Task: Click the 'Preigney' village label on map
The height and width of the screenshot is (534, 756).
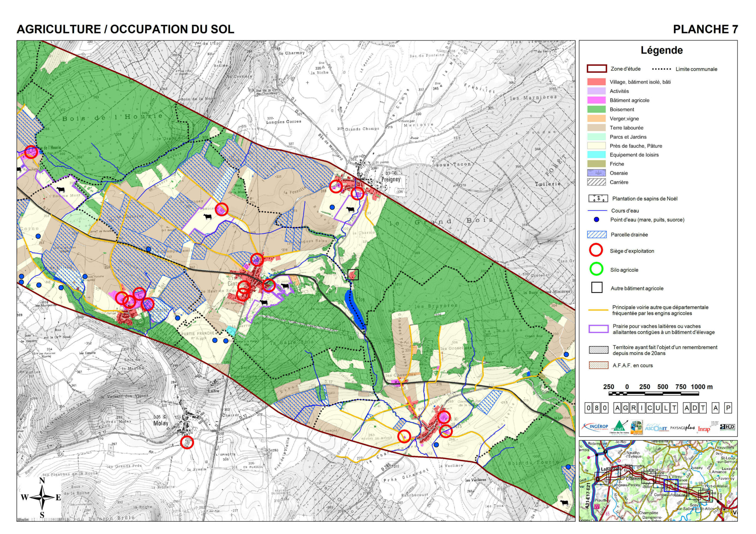Action: click(x=391, y=179)
